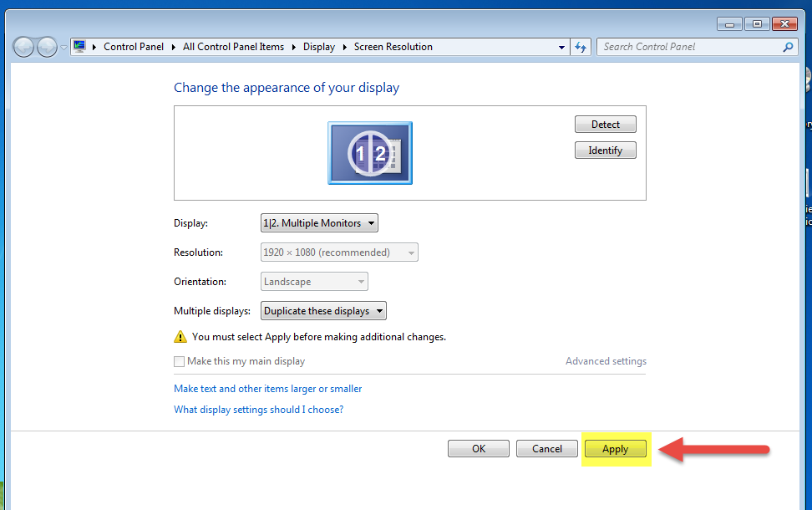Click the forward navigation arrow
This screenshot has width=812, height=510.
click(x=47, y=47)
